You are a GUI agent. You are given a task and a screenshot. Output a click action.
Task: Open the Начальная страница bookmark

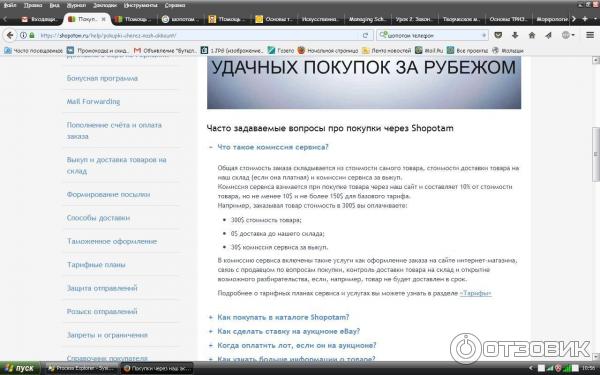pos(328,51)
